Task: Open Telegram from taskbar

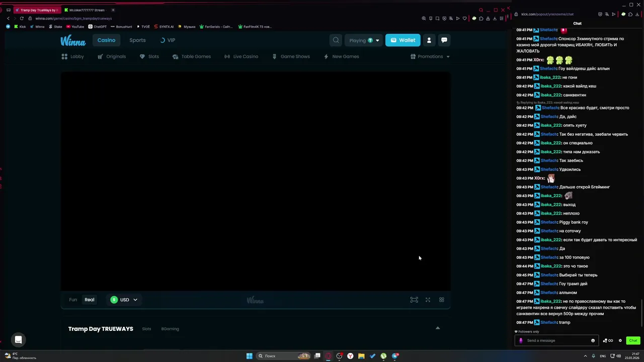Action: tap(395, 356)
